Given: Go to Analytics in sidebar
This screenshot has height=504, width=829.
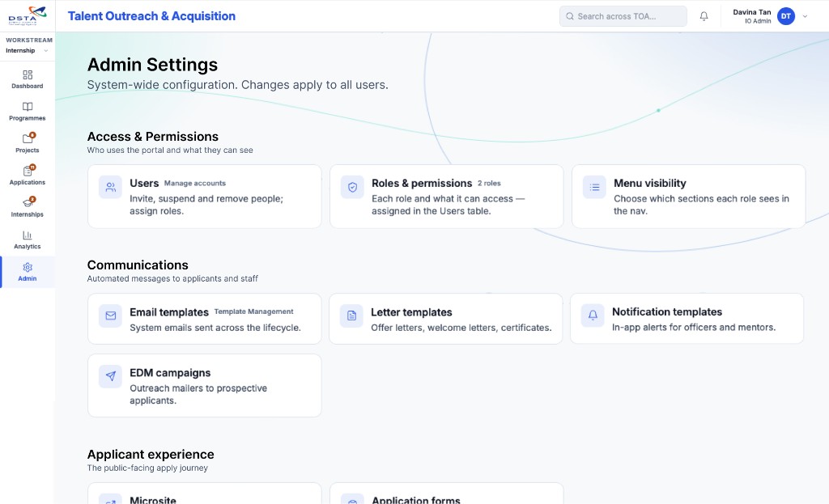Looking at the screenshot, I should point(28,239).
